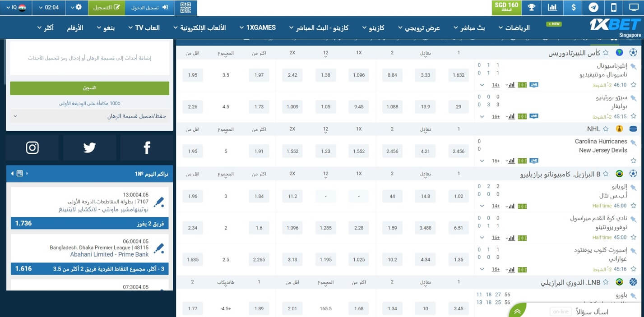
Task: Open 16+ extra markets for سيرّو بورتينيو match
Action: (496, 116)
